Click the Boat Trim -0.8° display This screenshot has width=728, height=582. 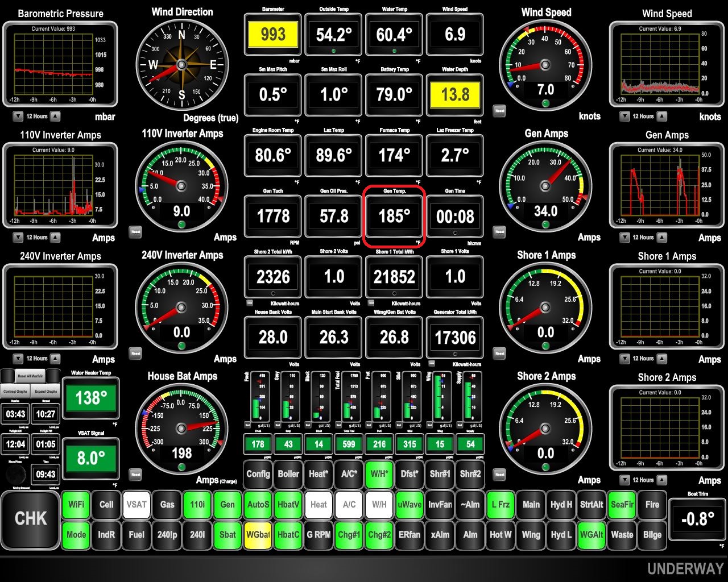tap(697, 519)
